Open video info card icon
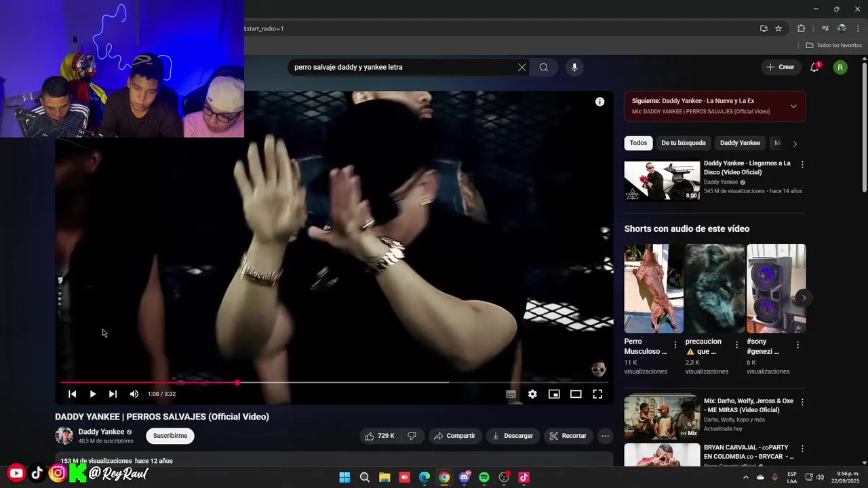Screen dimensions: 868x488 tap(599, 102)
